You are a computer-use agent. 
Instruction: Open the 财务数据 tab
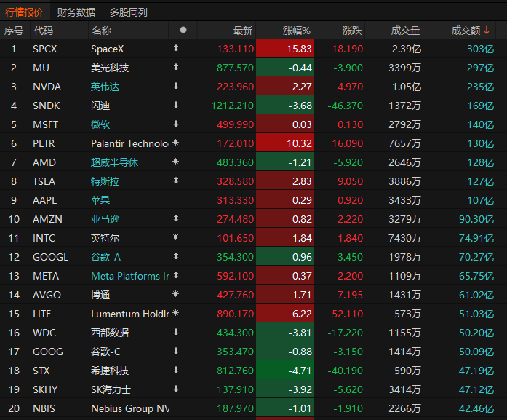coord(76,12)
